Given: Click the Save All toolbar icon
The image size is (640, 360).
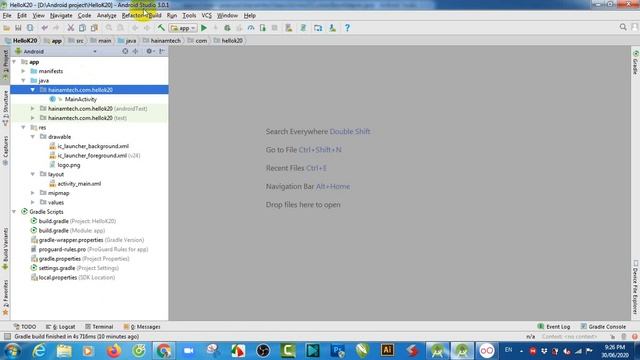Looking at the screenshot, I should (x=18, y=28).
